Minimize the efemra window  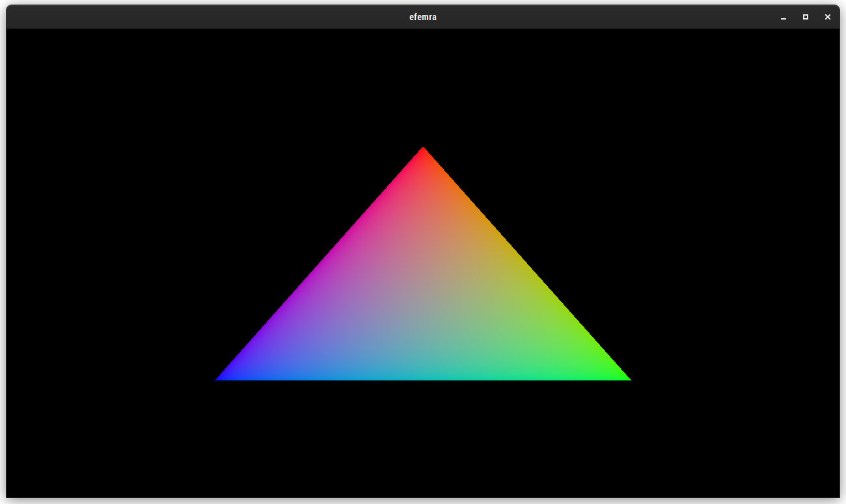(x=784, y=18)
